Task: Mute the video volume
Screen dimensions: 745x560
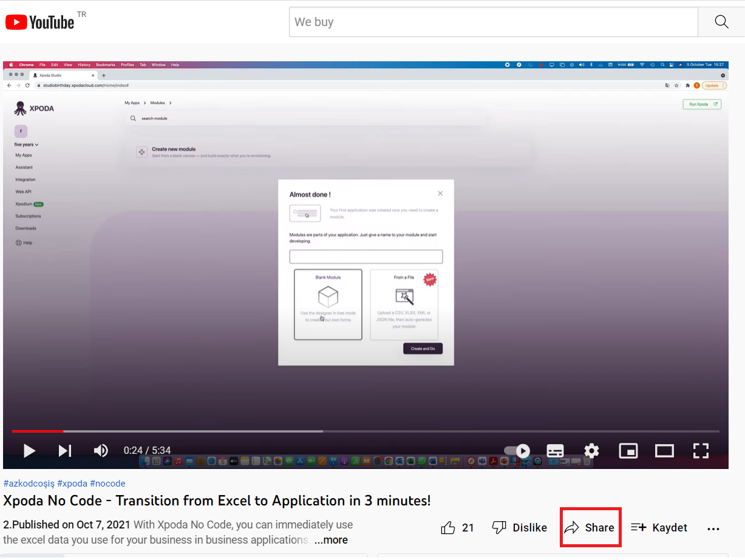Action: (101, 450)
